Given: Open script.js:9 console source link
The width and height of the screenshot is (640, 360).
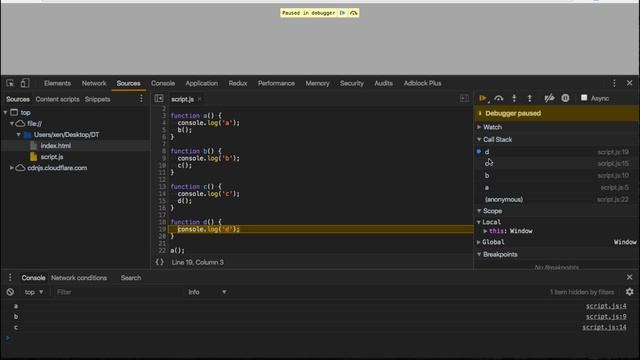Looking at the screenshot, I should (x=606, y=316).
